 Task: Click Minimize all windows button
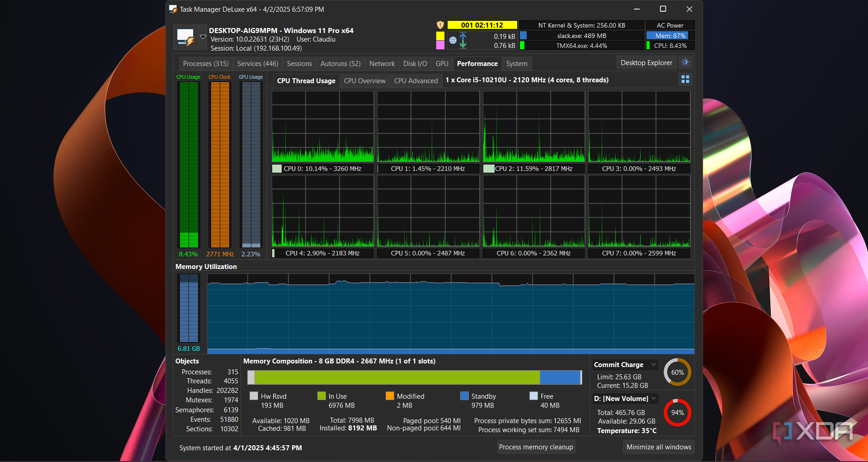(x=659, y=447)
